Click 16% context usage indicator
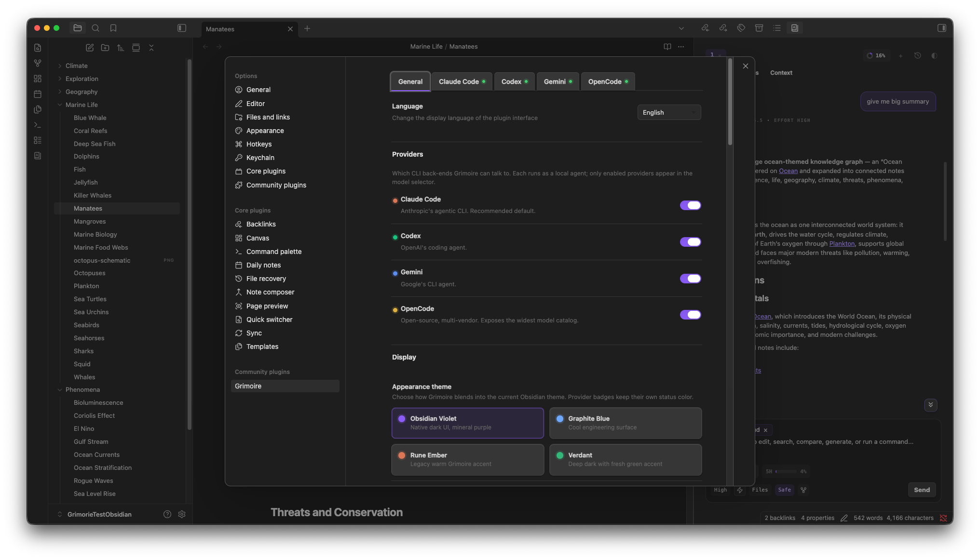This screenshot has height=560, width=980. pos(876,55)
